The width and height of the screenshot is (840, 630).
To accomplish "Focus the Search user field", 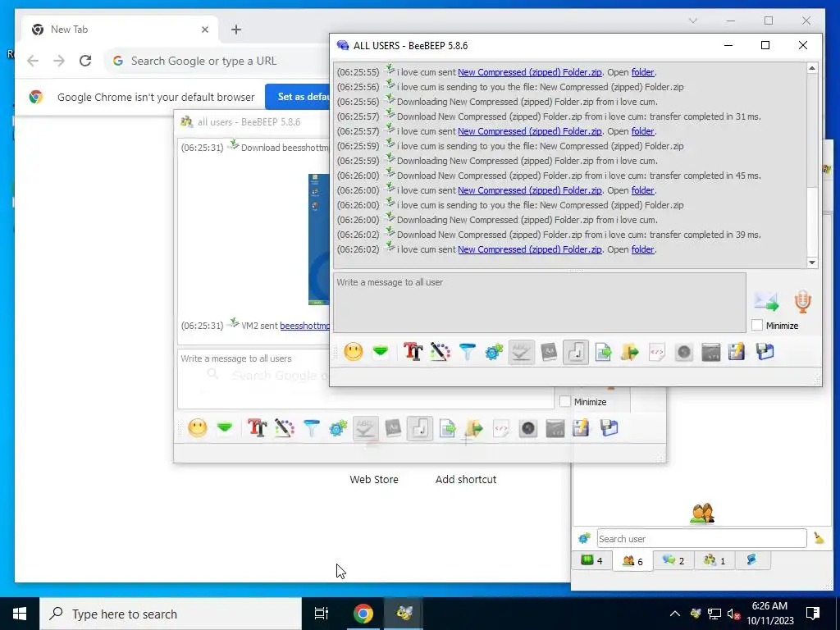I will 701,538.
